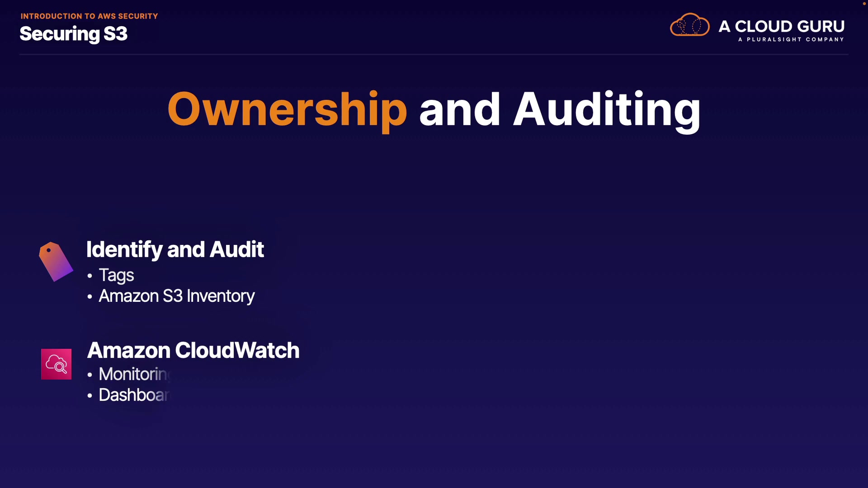Click the word "Auditing" in the heading
This screenshot has width=868, height=488.
(x=607, y=109)
